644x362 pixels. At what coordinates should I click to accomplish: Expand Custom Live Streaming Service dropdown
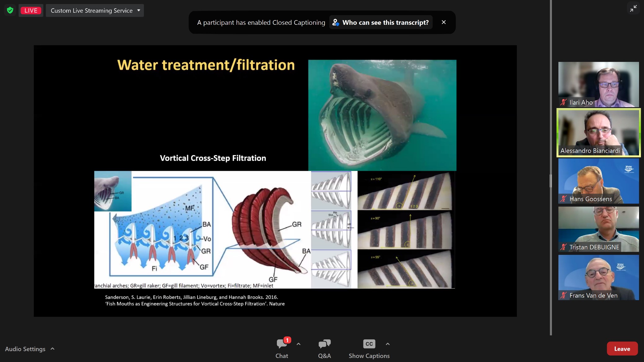pos(139,10)
